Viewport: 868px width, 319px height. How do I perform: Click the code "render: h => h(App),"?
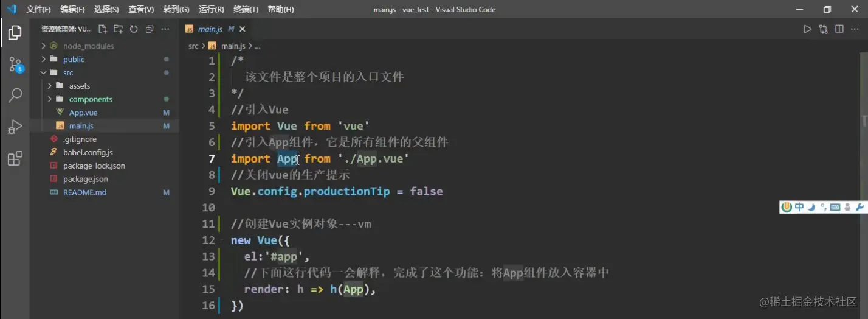point(310,289)
